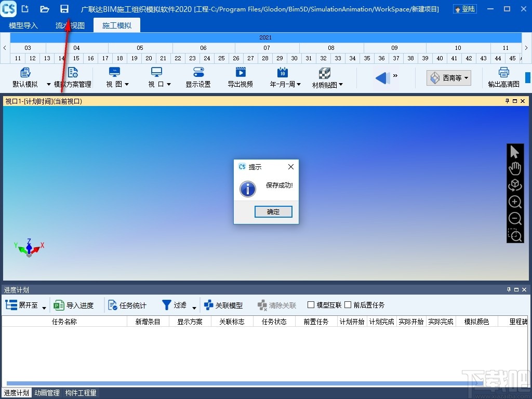Select the 3D orbit rotate tool

point(515,185)
